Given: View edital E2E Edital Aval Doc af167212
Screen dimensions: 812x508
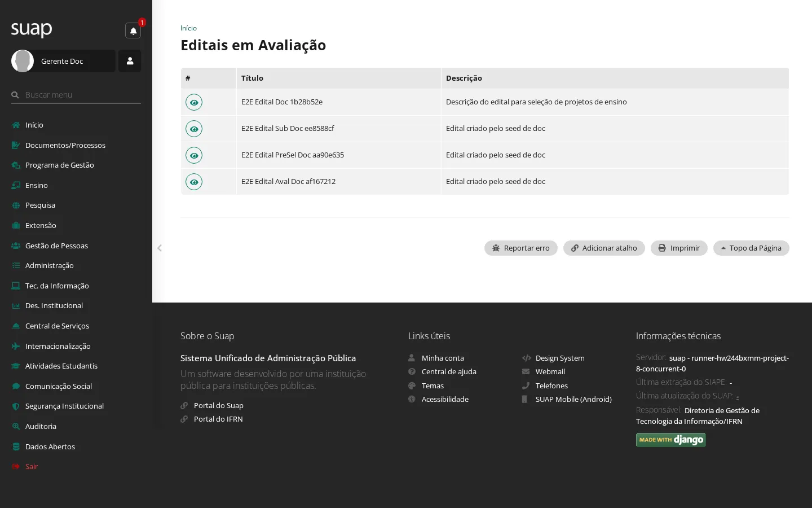Looking at the screenshot, I should [194, 182].
